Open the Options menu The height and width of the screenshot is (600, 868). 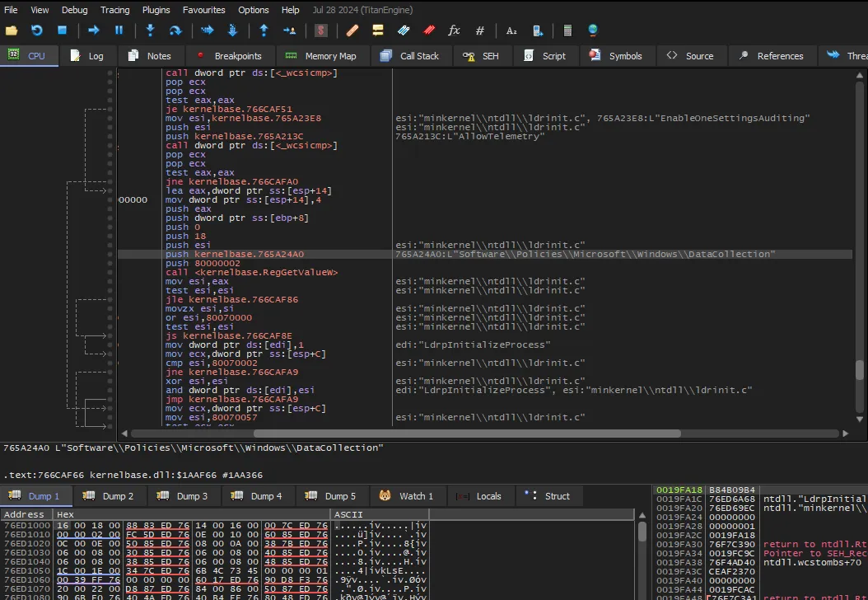[254, 10]
